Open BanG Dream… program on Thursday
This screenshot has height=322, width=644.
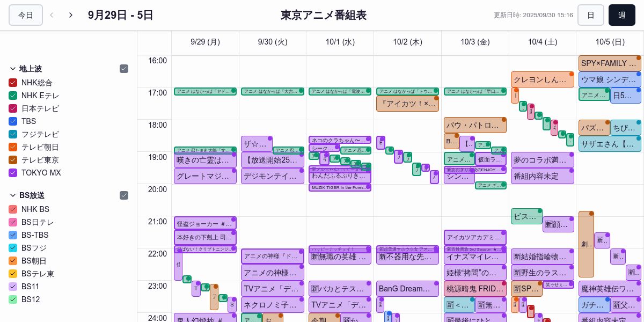point(407,289)
